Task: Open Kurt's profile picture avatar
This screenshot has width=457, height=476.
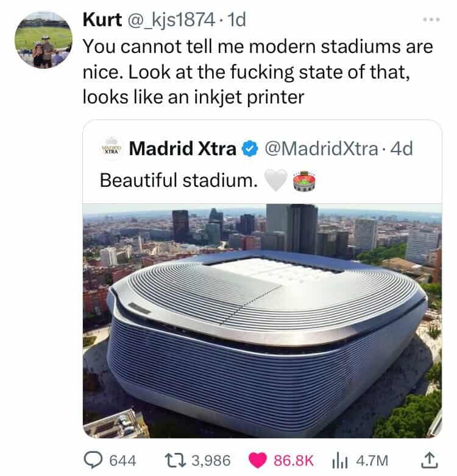Action: (44, 40)
